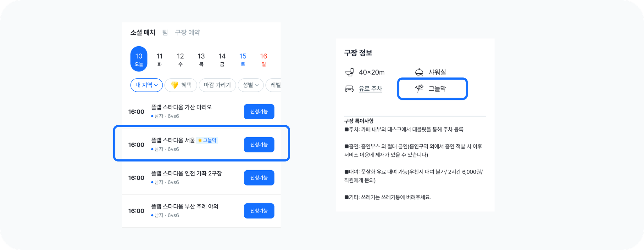Toggle the 마감 가리기 filter
This screenshot has height=250, width=644.
tap(217, 85)
